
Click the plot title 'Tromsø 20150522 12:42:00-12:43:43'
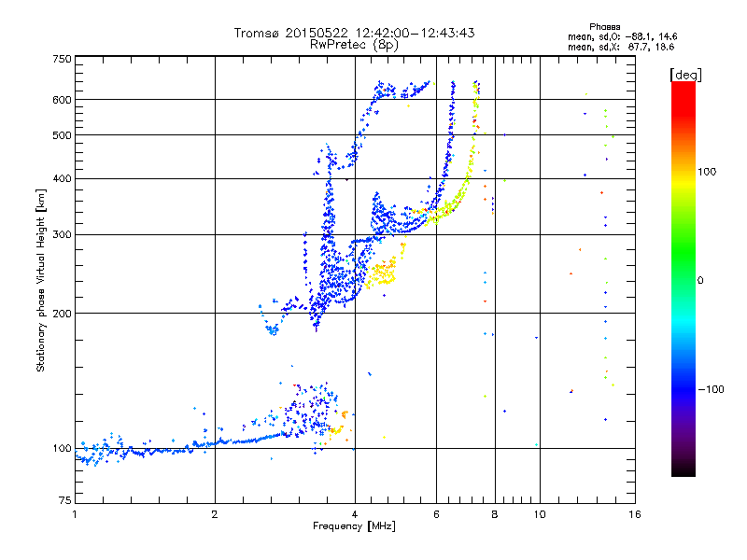pos(354,33)
